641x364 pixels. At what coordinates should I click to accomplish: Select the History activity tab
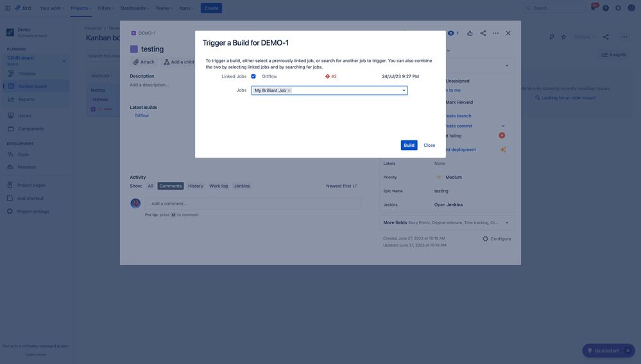pos(196,186)
